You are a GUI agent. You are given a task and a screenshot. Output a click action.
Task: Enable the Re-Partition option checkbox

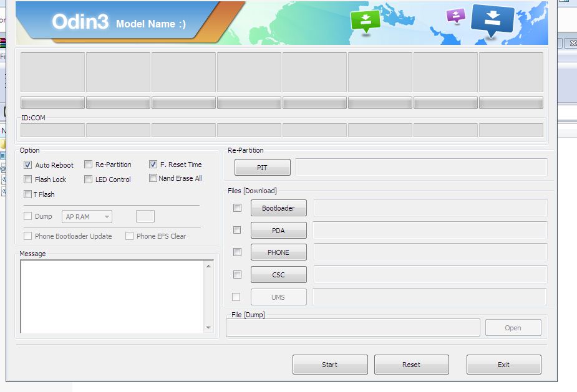pyautogui.click(x=89, y=165)
